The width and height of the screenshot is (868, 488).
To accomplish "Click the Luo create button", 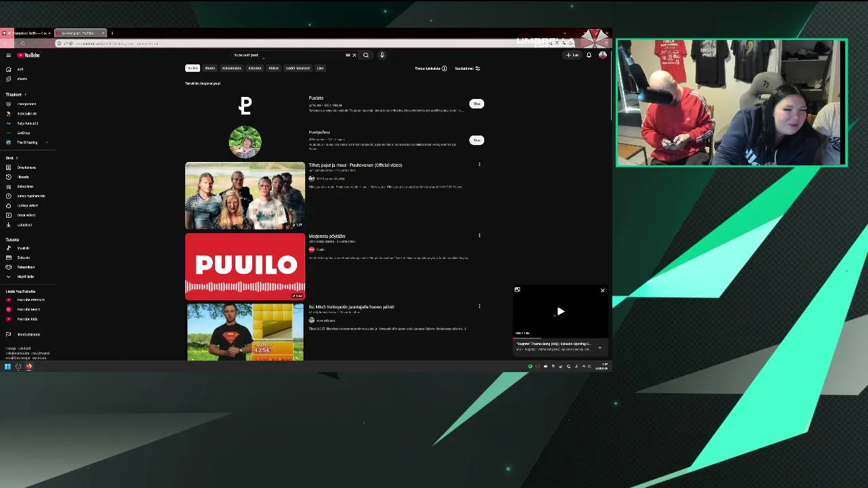I will tap(573, 55).
